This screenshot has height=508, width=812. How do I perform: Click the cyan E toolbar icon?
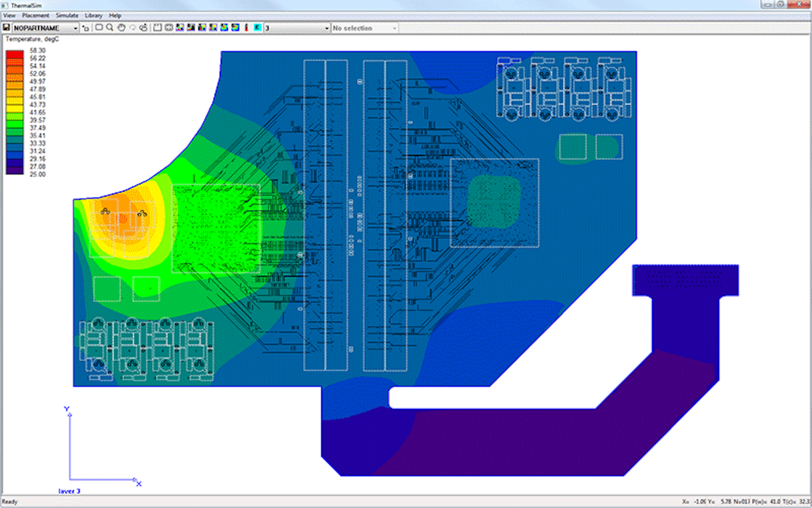[x=257, y=28]
